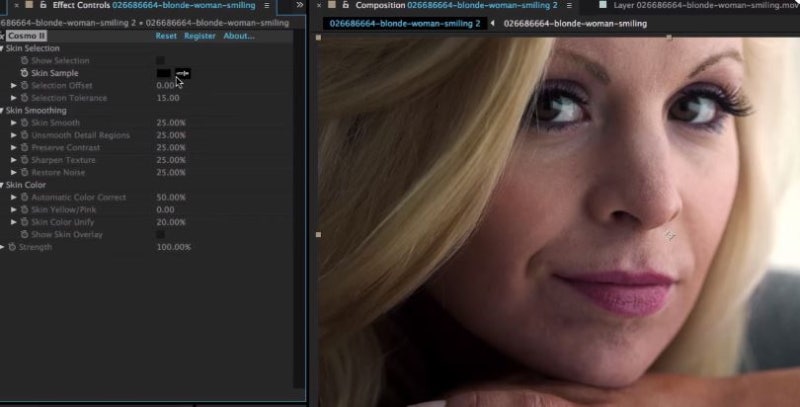Screen dimensions: 800x407
Task: Click the Register link
Action: [199, 36]
